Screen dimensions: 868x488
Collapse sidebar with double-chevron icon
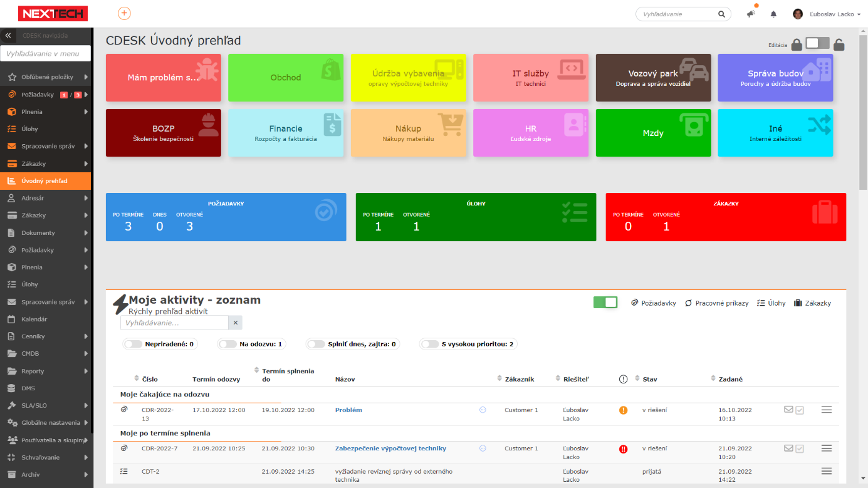(x=8, y=36)
